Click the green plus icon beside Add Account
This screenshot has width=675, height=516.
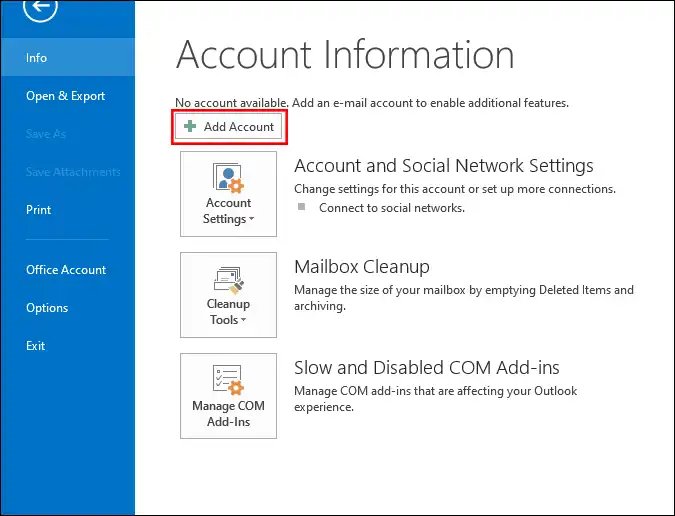190,126
